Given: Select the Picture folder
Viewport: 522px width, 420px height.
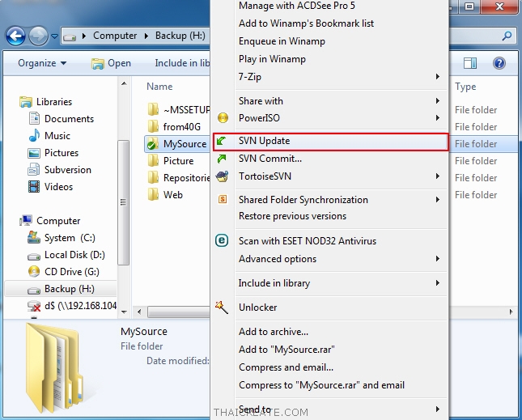Looking at the screenshot, I should click(x=171, y=161).
